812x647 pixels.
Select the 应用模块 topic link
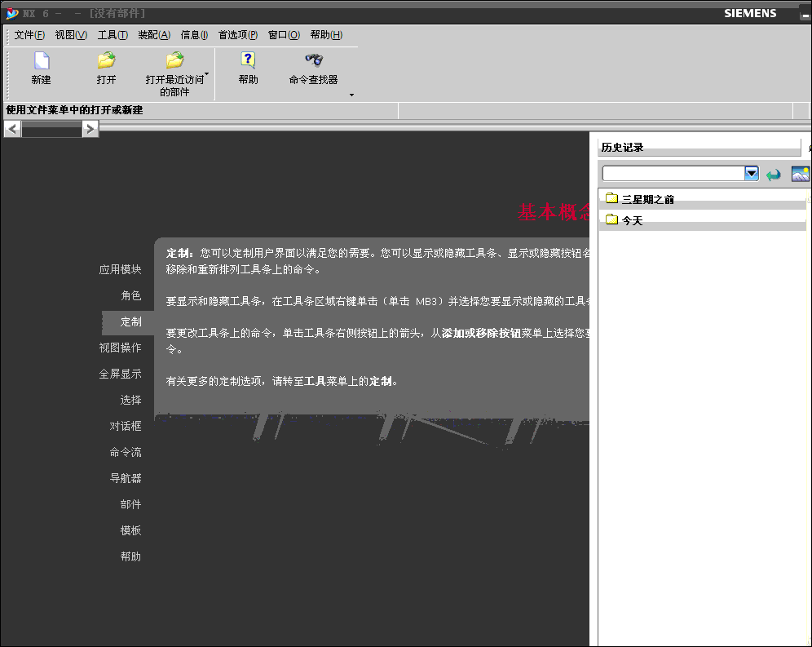[x=120, y=269]
